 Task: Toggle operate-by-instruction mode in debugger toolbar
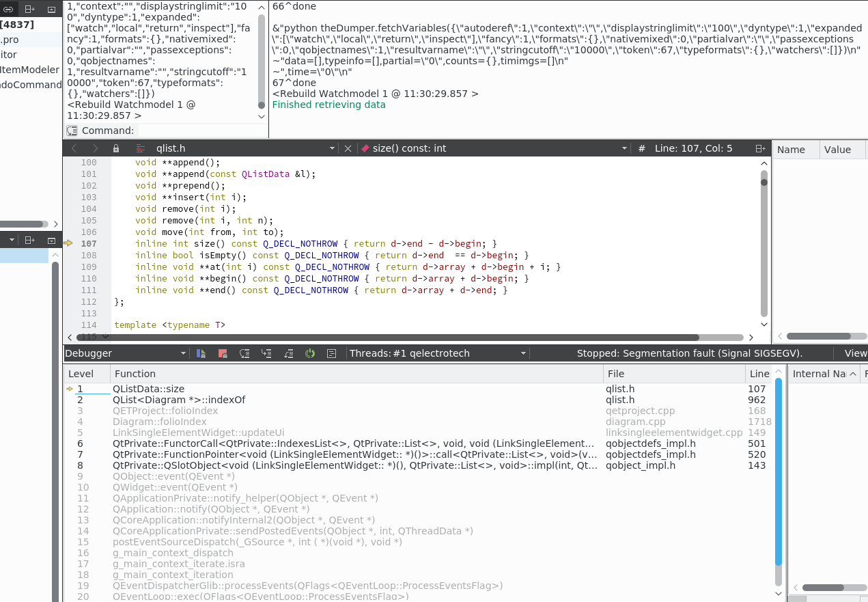pos(332,353)
